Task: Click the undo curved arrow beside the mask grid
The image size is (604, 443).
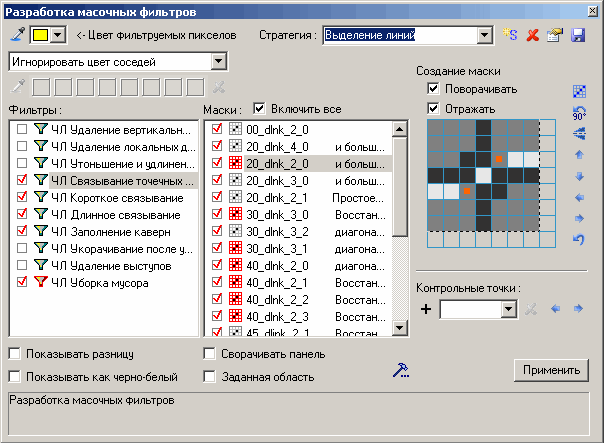Action: (x=579, y=239)
